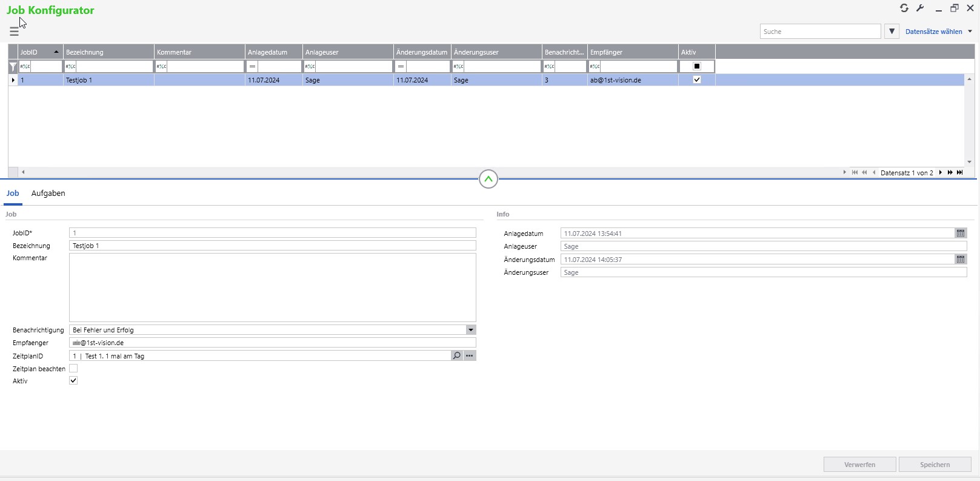Click the JobID field in Job form

(273, 233)
